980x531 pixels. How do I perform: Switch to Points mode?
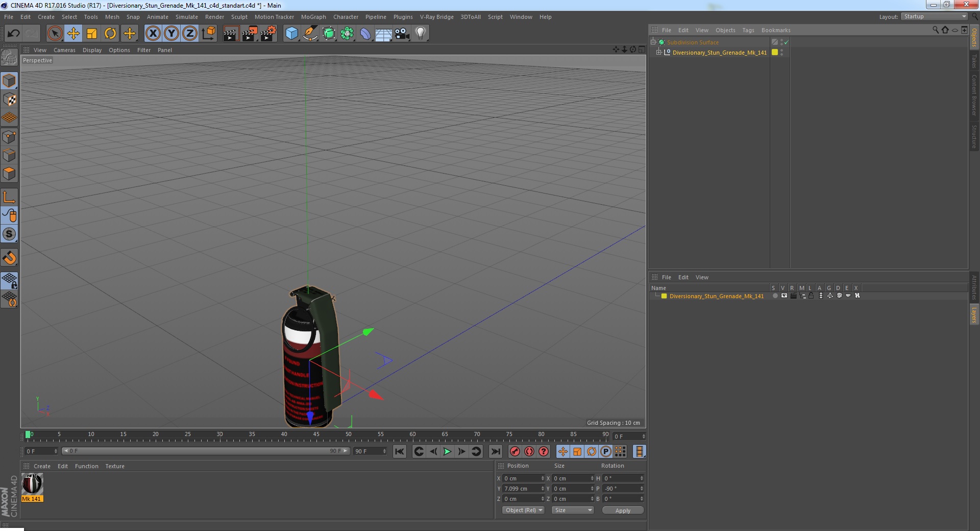(9, 137)
